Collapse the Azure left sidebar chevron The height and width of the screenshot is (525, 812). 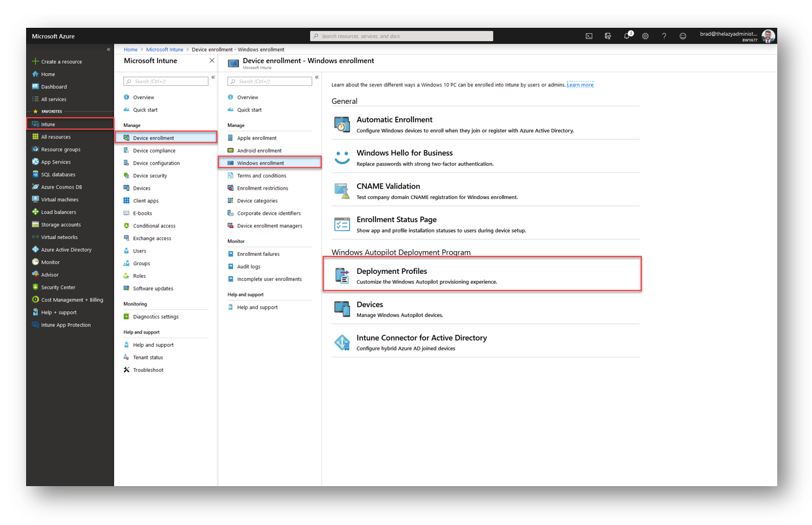point(108,49)
